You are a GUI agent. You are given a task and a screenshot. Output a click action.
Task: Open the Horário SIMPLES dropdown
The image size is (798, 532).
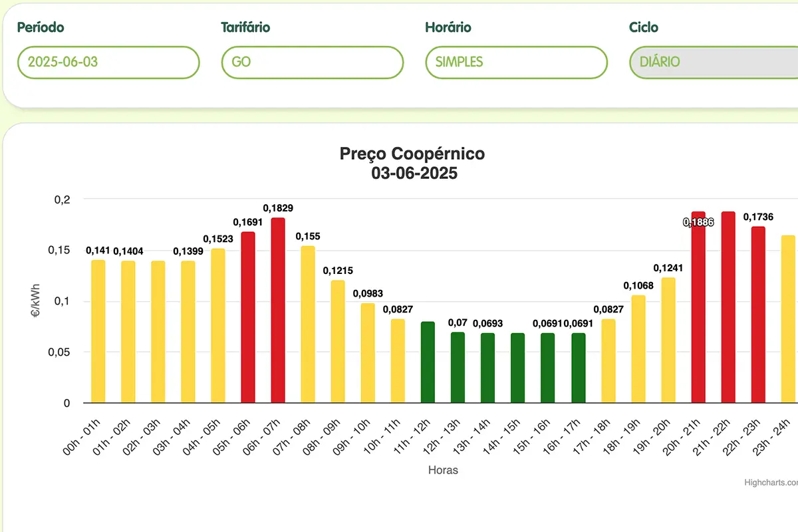[x=516, y=63]
